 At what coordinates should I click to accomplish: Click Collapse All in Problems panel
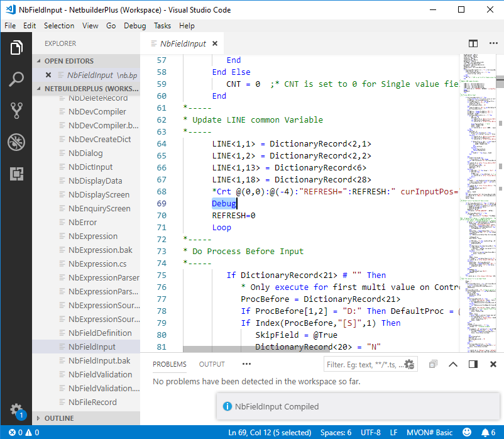(433, 364)
